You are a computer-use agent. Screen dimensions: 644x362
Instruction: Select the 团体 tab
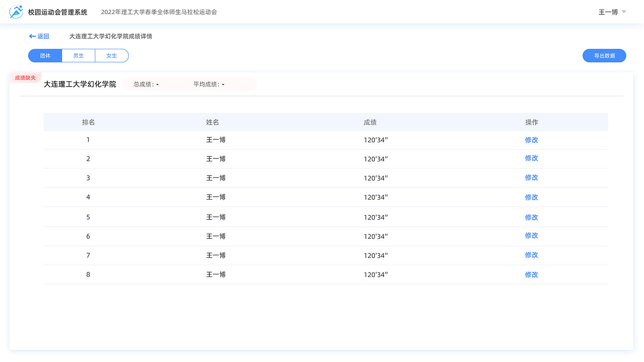pos(45,55)
